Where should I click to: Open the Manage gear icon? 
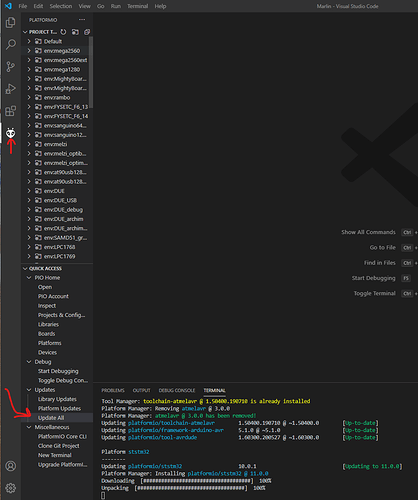tap(11, 488)
